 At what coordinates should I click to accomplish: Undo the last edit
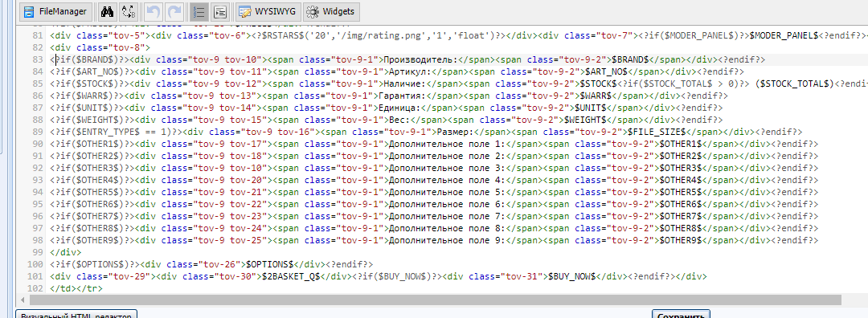153,11
